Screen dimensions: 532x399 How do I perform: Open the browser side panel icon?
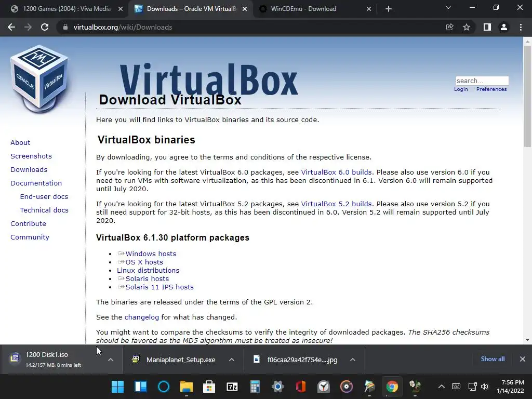[x=487, y=27]
